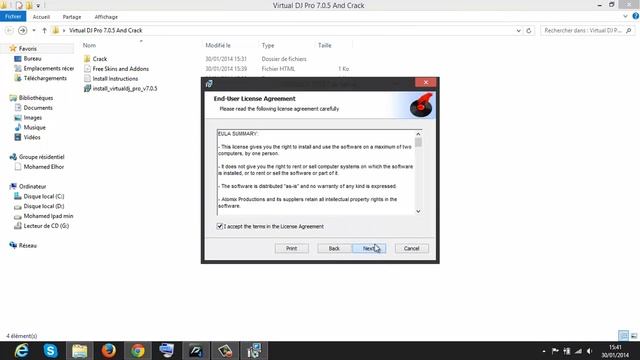This screenshot has height=360, width=640.
Task: Expand the ribbon chevron
Action: point(625,16)
